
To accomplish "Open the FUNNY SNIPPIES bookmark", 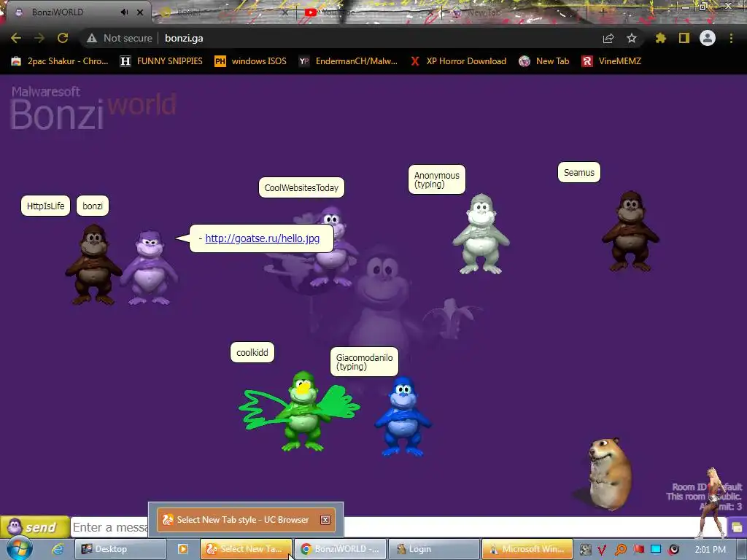I will click(x=161, y=61).
